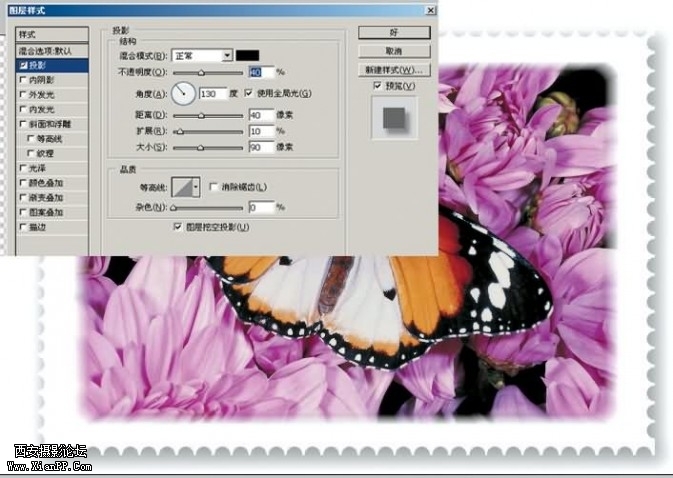Open the 样式 styles panel entry
The image size is (673, 478).
[52, 34]
